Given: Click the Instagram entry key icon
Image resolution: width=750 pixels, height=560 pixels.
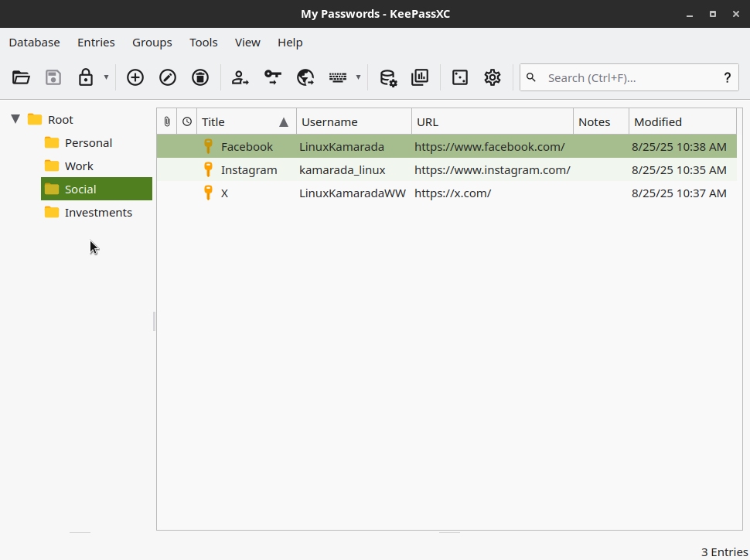Looking at the screenshot, I should click(208, 169).
